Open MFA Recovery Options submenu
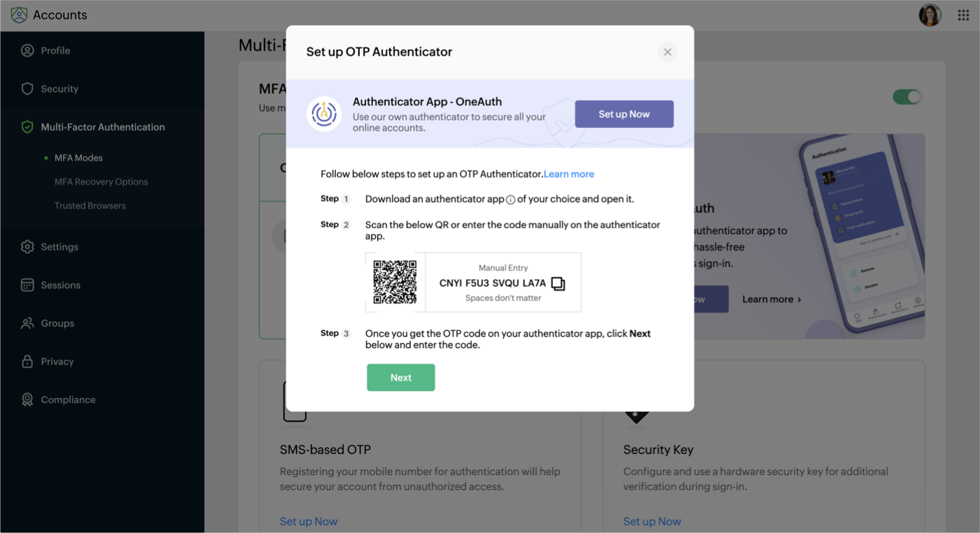Viewport: 980px width, 533px height. click(x=101, y=182)
